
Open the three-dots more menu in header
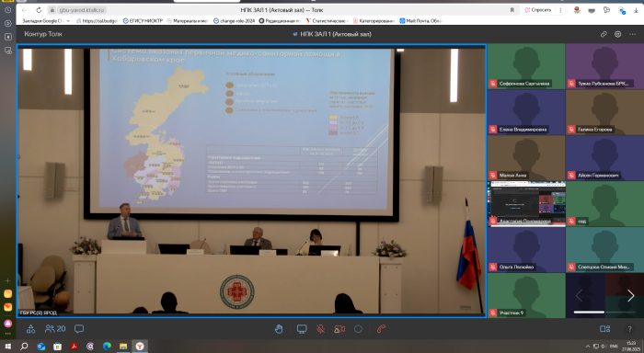633,34
